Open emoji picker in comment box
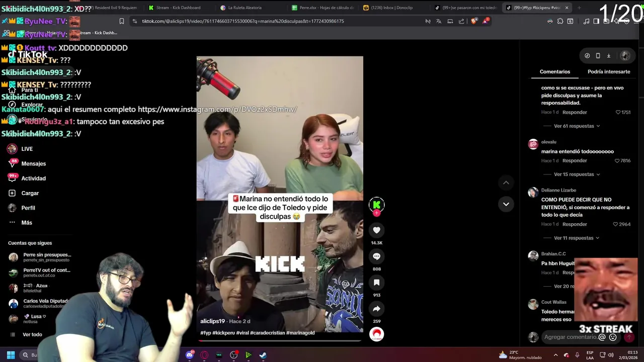This screenshot has width=644, height=362. (613, 337)
